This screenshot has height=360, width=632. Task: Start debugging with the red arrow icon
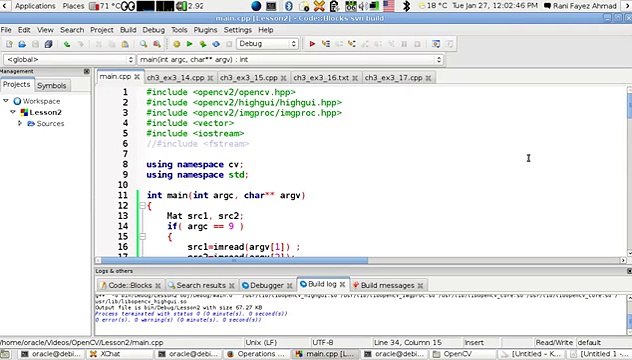312,44
